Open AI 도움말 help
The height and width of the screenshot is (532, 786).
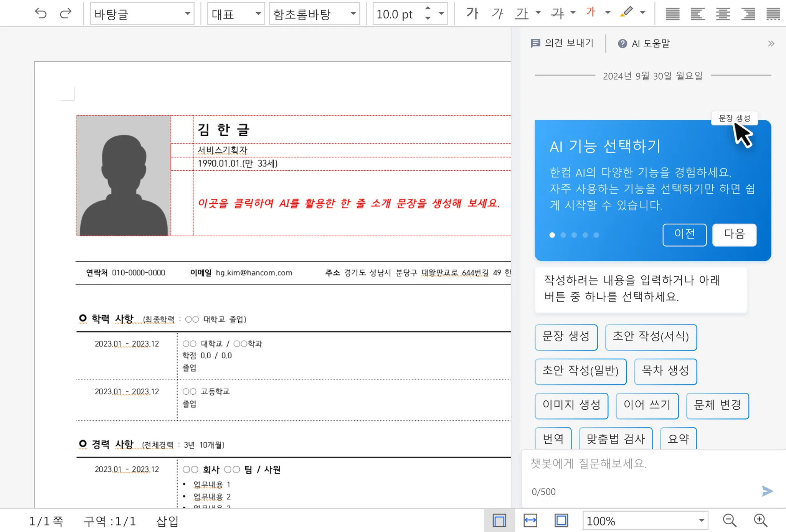point(644,43)
